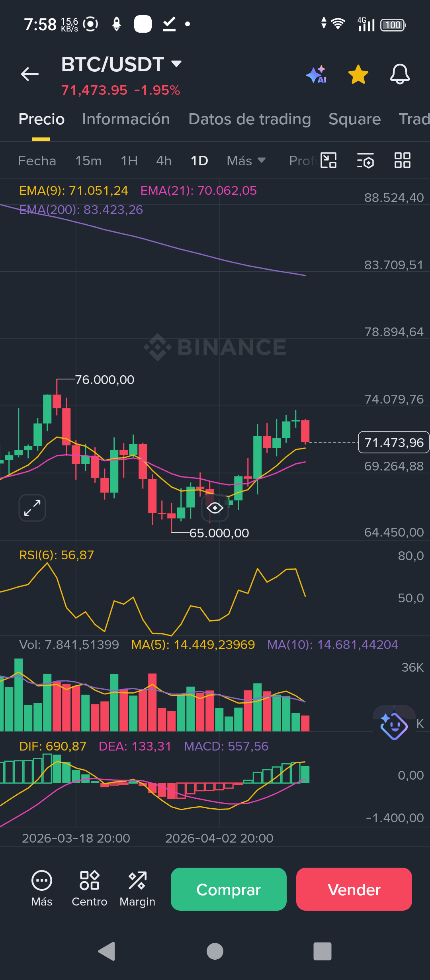Tap the Android home button

coord(215,951)
